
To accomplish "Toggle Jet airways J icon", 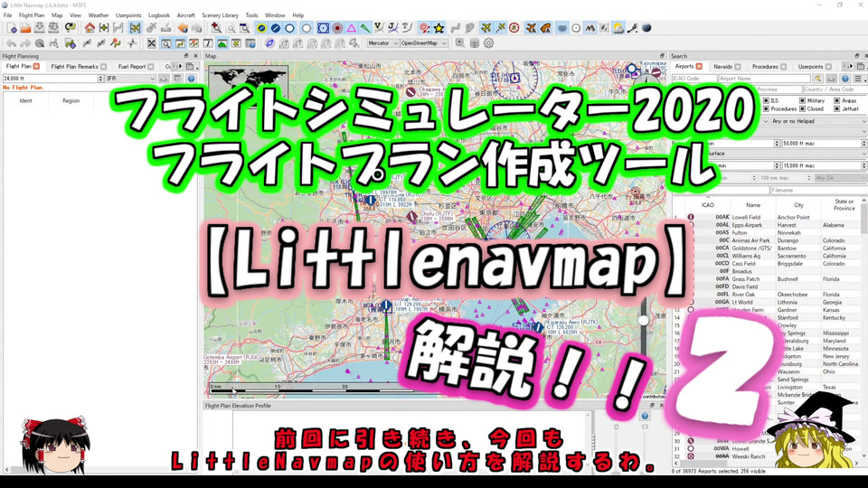I will [393, 28].
